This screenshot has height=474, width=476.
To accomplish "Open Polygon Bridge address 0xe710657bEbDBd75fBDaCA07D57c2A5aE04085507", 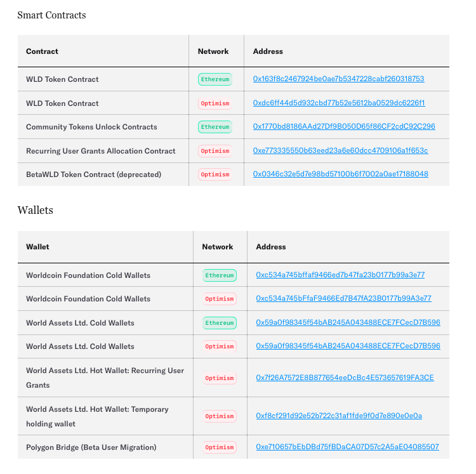I will (347, 447).
